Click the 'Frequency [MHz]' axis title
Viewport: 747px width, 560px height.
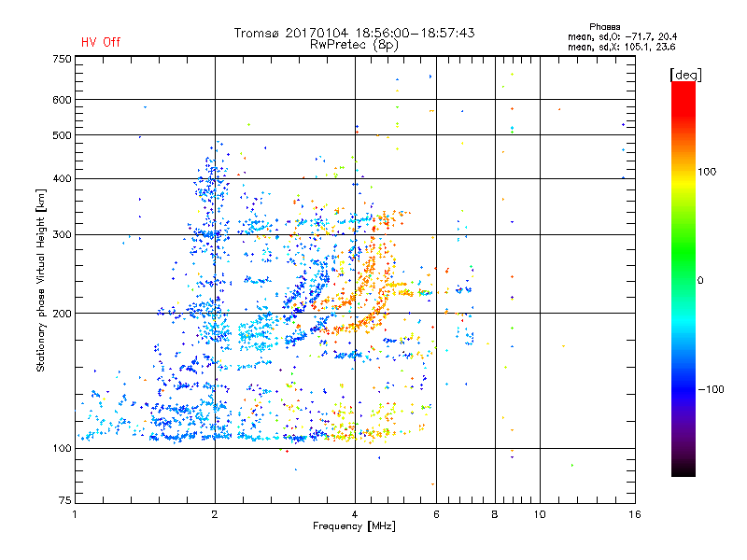[x=354, y=526]
